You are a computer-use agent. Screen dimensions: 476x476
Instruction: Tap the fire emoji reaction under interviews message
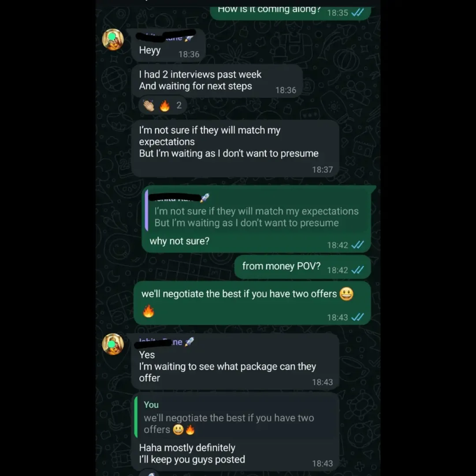click(x=165, y=106)
